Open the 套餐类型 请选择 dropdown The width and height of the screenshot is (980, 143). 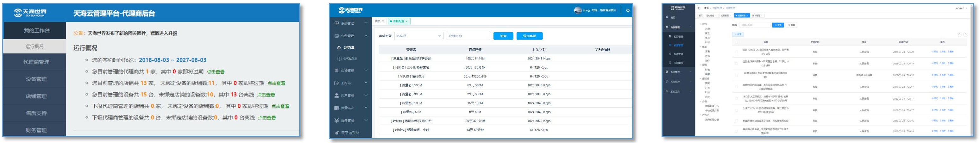tap(418, 36)
